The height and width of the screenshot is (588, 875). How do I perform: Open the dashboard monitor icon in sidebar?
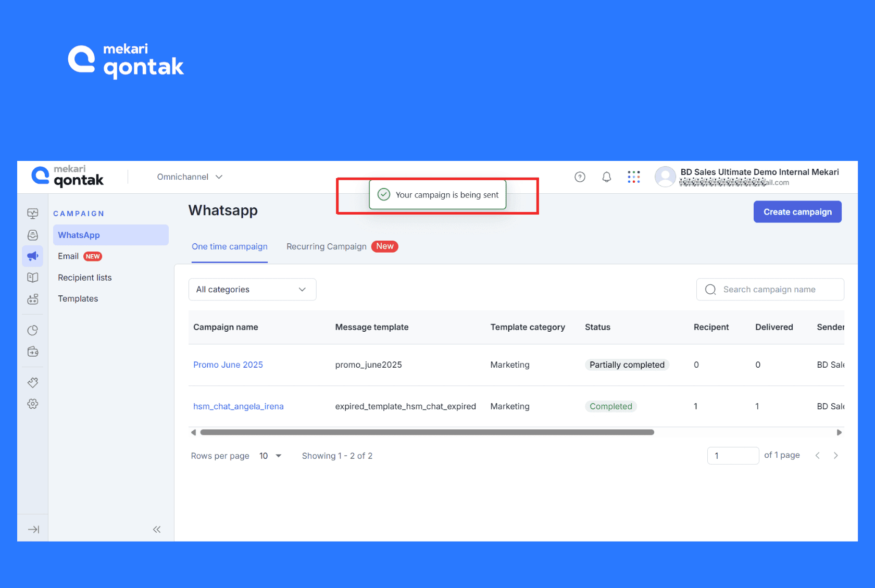33,214
